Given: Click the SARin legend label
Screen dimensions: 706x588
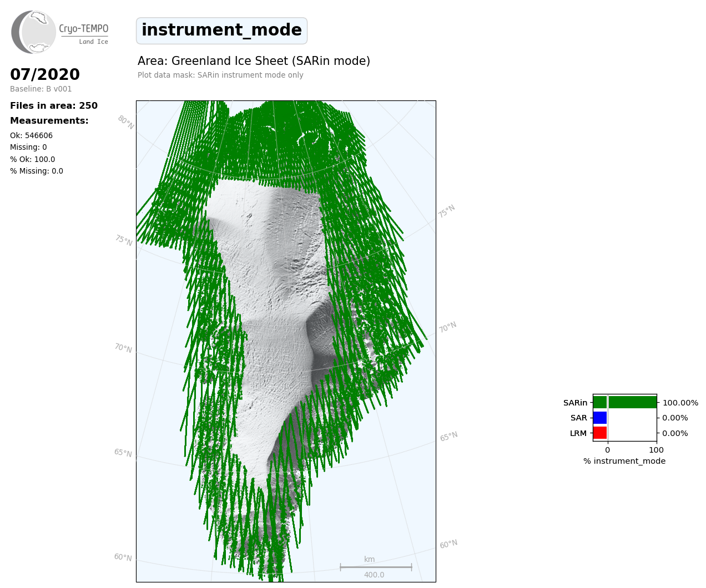Looking at the screenshot, I should [x=575, y=403].
